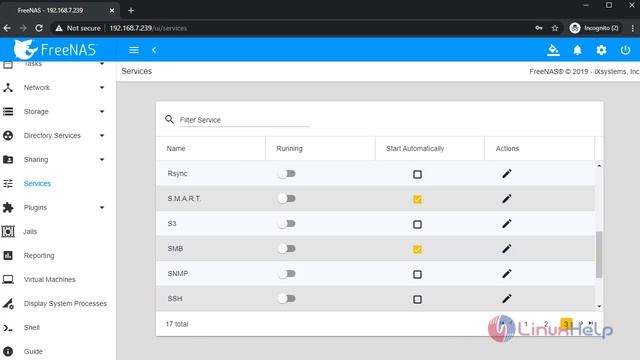
Task: Open Services in the sidebar
Action: 37,184
